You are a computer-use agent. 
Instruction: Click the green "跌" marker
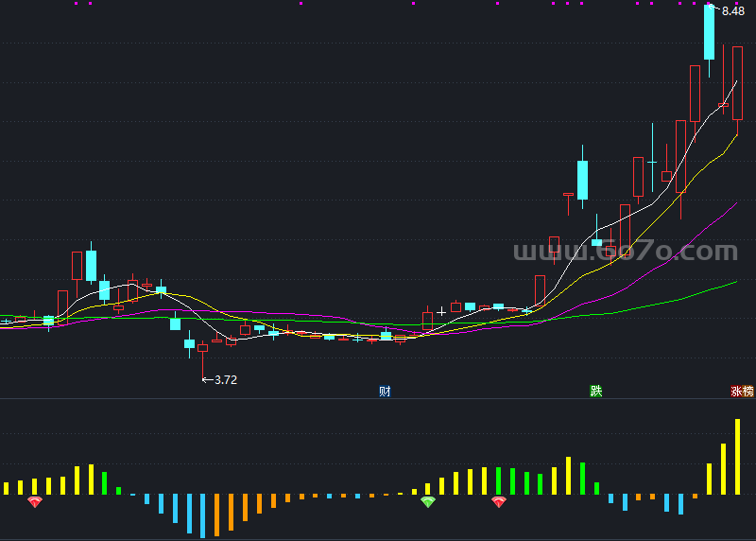[x=596, y=391]
